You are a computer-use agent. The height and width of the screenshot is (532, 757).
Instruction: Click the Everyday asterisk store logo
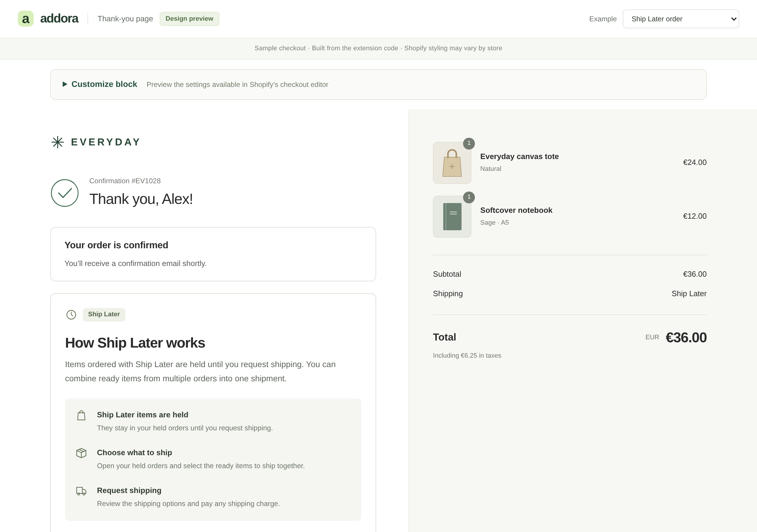click(x=58, y=142)
